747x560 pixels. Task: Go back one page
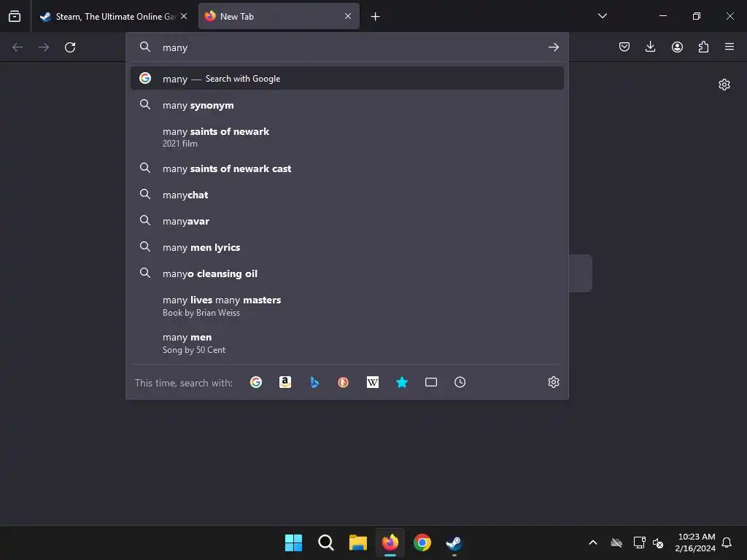coord(18,47)
